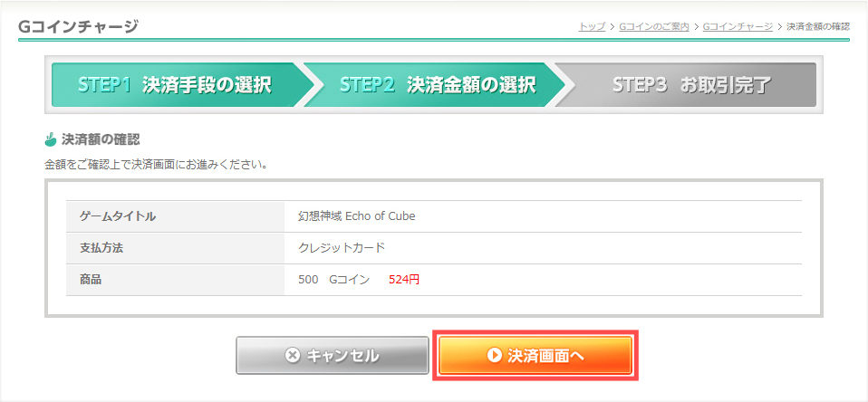
Task: Click the クレジットカード payment method value
Action: point(342,247)
